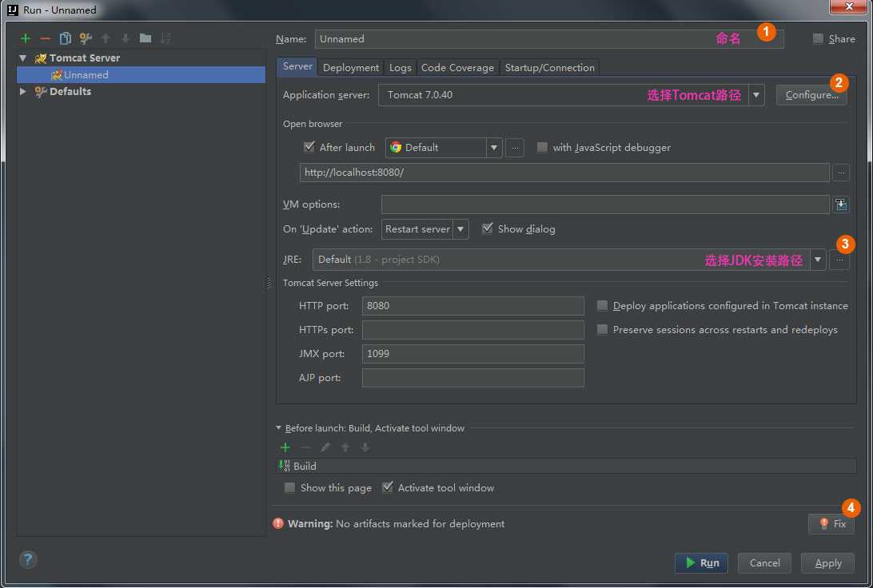Click the http://localhost:8080/ URL field
Viewport: 873px width, 588px height.
coord(564,173)
